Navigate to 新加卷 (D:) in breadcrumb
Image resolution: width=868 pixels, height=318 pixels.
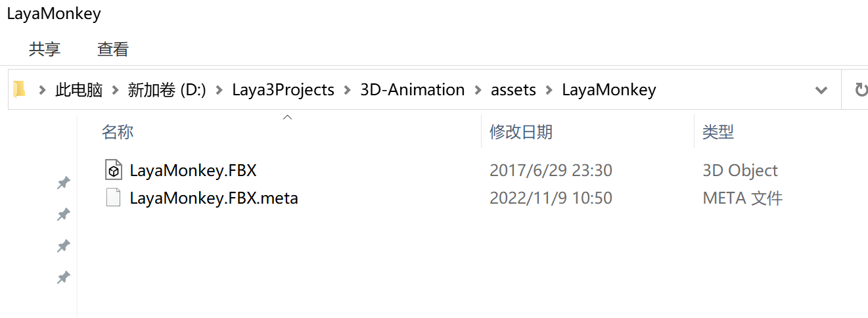pyautogui.click(x=167, y=90)
